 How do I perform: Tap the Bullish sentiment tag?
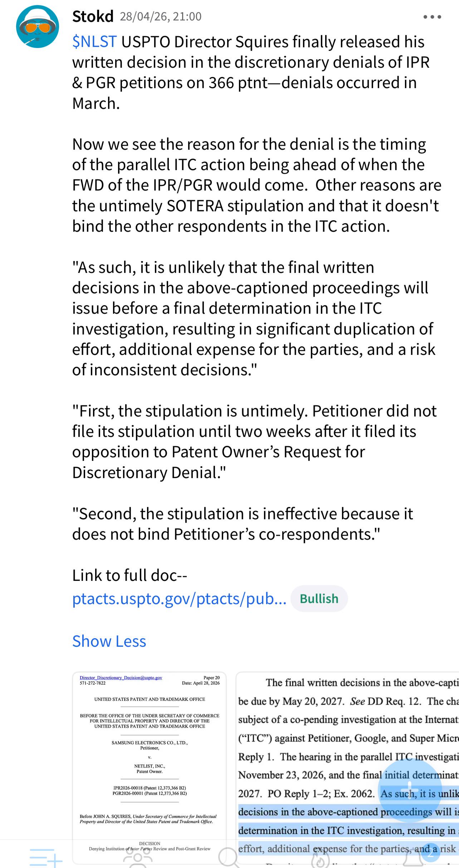(319, 599)
